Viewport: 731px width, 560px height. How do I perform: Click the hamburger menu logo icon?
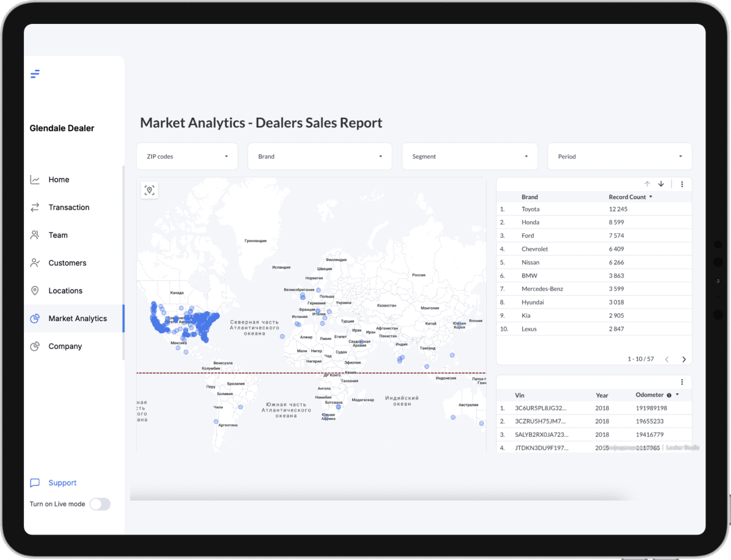coord(35,74)
